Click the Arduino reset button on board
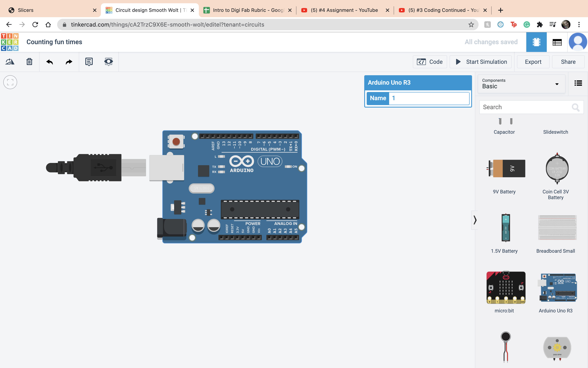This screenshot has width=588, height=368. click(x=176, y=141)
